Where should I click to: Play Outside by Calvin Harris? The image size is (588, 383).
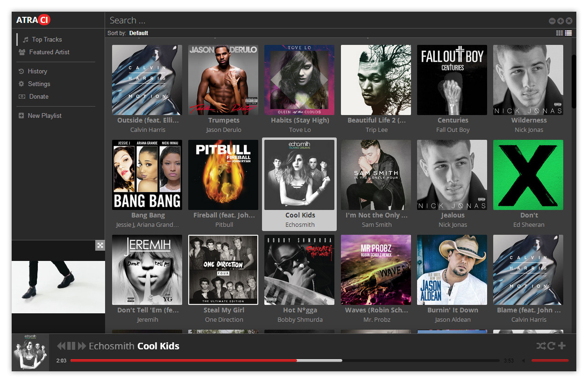[x=147, y=80]
